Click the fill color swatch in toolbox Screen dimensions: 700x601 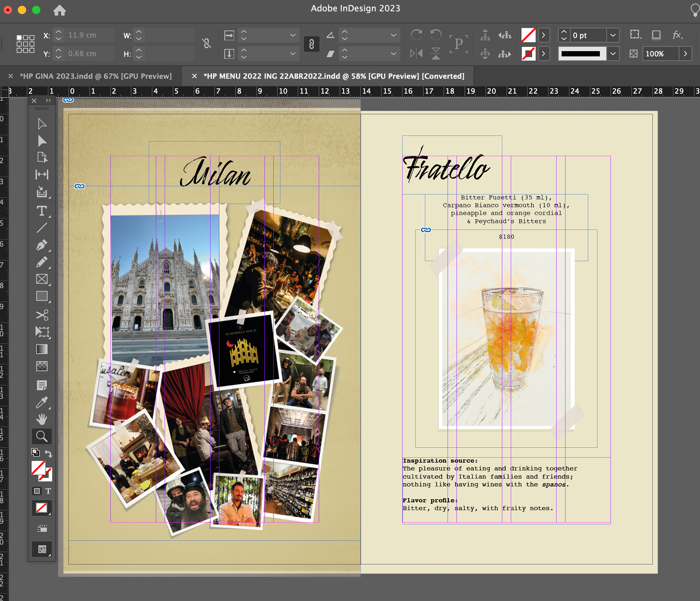point(38,468)
